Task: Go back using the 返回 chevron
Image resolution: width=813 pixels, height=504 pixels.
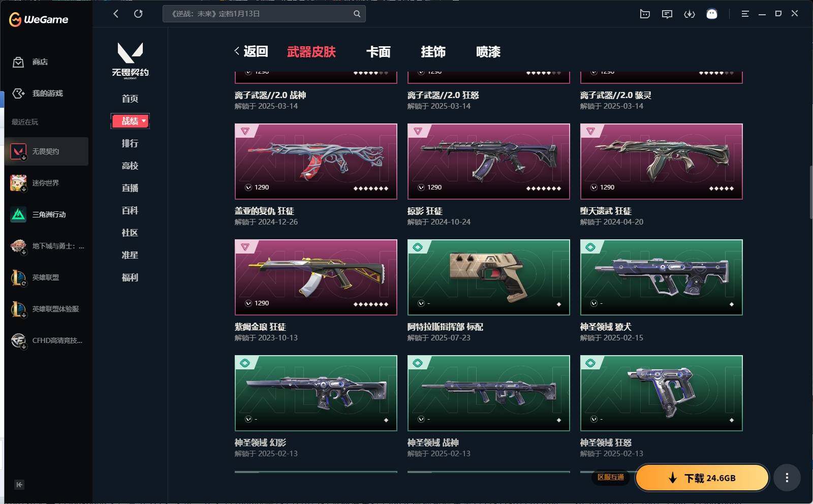Action: (x=251, y=51)
